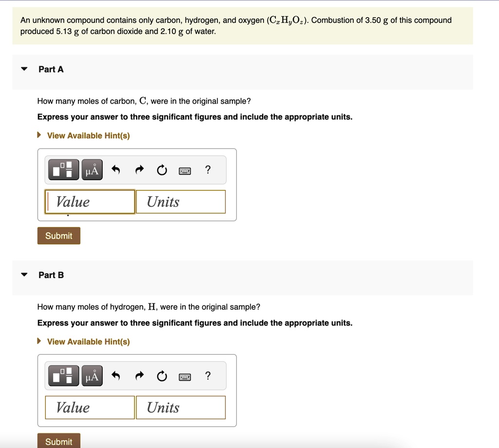This screenshot has height=448, width=499.
Task: Undo last entry in Part A
Action: [x=116, y=170]
